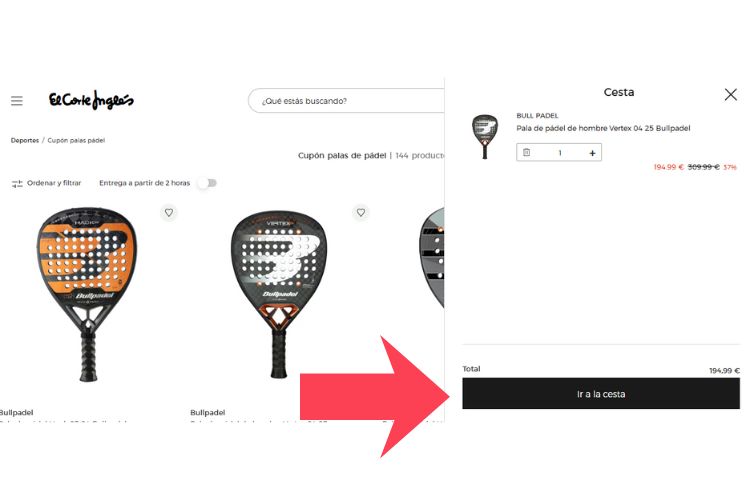Click Ir a la cesta button
The width and height of the screenshot is (750, 500).
coord(601,393)
